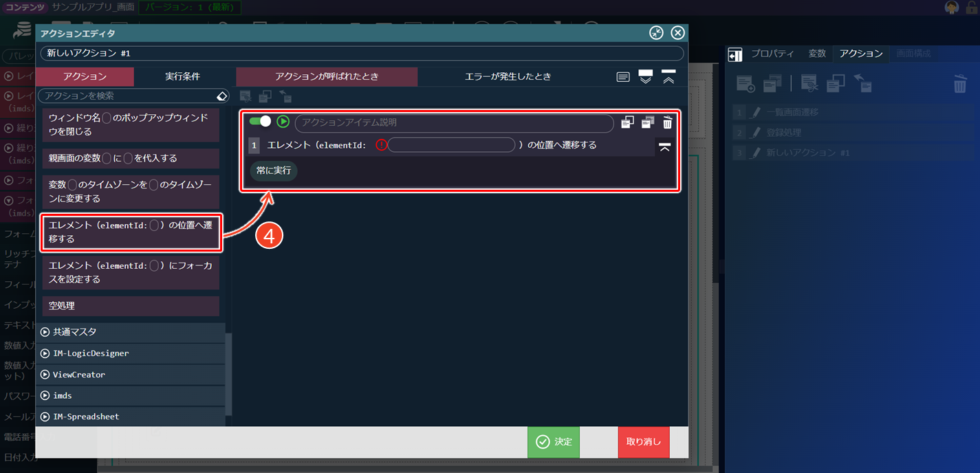Viewport: 980px width, 473px height.
Task: Toggle the action item enable switch off
Action: (x=260, y=122)
